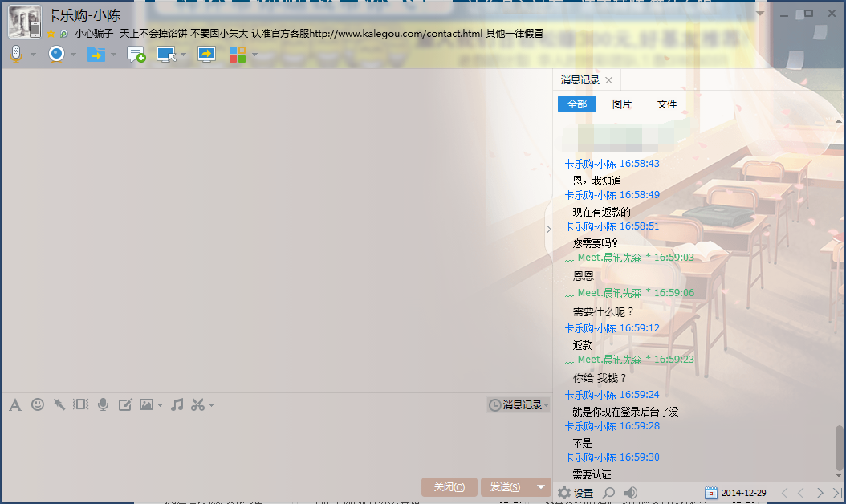The image size is (846, 504).
Task: Switch to the 图片 tab
Action: point(622,104)
